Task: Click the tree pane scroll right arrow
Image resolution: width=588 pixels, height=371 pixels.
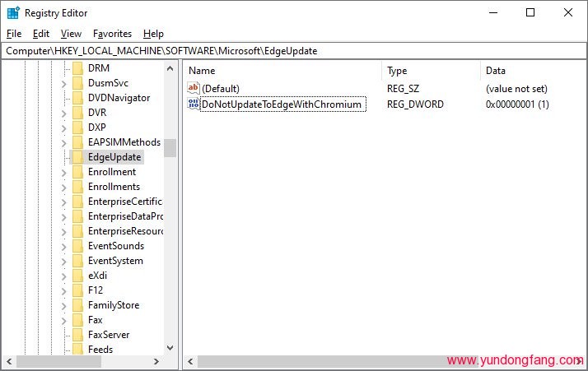Action: (156, 362)
